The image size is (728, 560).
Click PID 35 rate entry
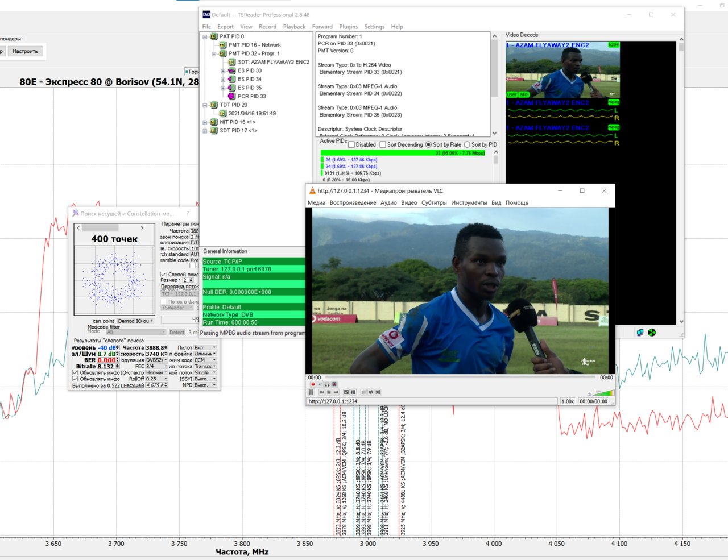pos(351,160)
